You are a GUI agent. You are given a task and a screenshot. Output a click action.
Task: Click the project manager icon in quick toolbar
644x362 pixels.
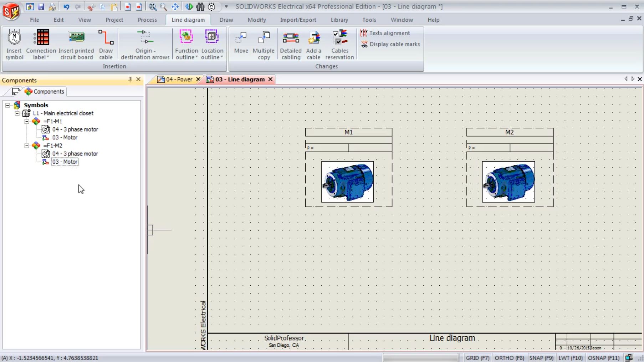click(x=30, y=7)
